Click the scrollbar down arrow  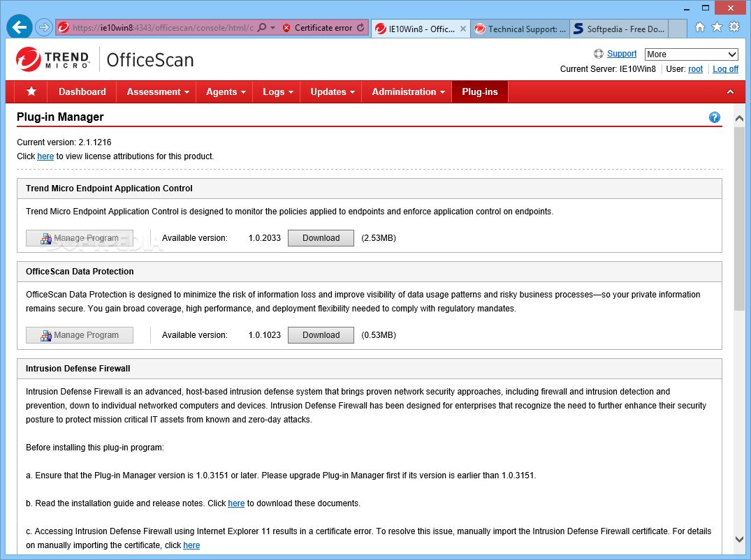click(x=739, y=539)
